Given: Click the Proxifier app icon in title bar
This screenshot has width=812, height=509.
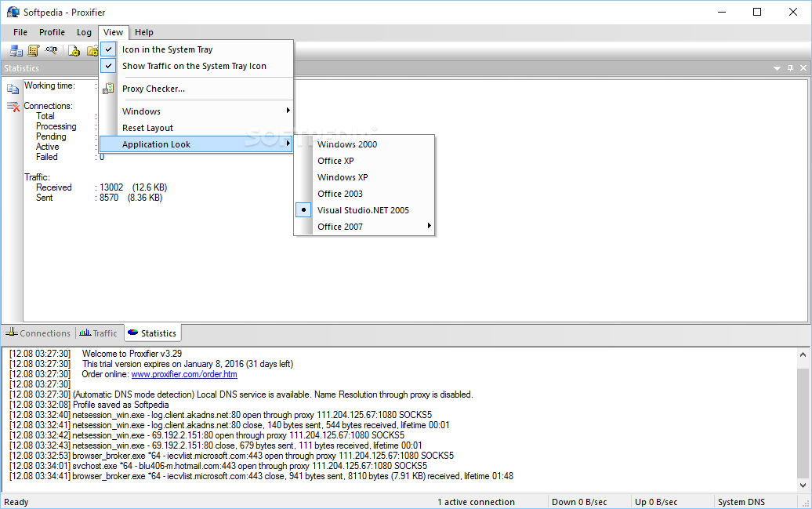Looking at the screenshot, I should coord(13,12).
